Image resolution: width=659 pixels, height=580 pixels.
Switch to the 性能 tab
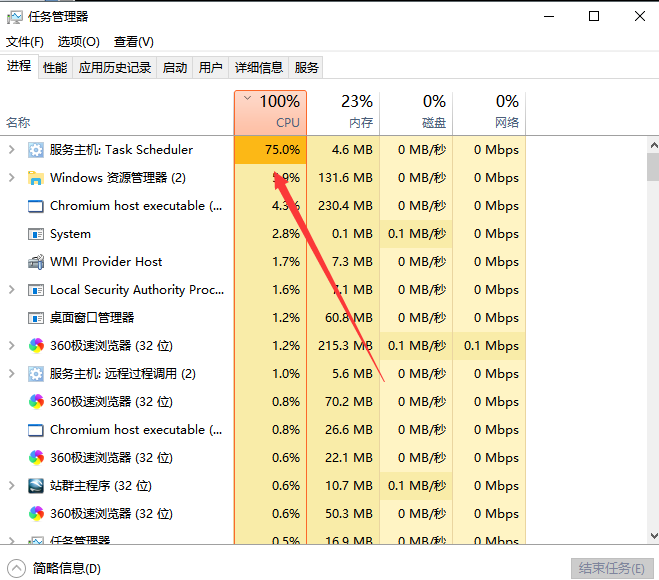[x=55, y=68]
